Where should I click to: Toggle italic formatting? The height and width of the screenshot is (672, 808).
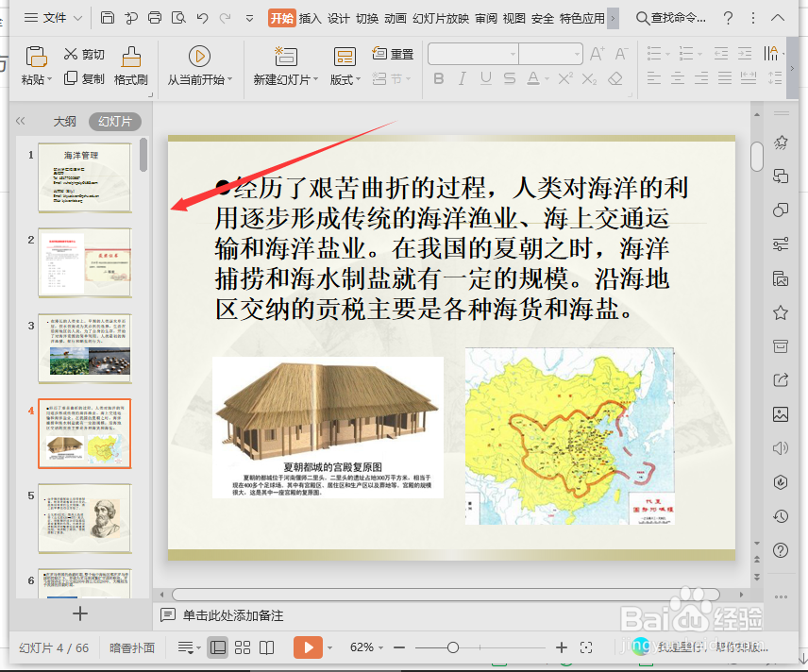coord(462,78)
